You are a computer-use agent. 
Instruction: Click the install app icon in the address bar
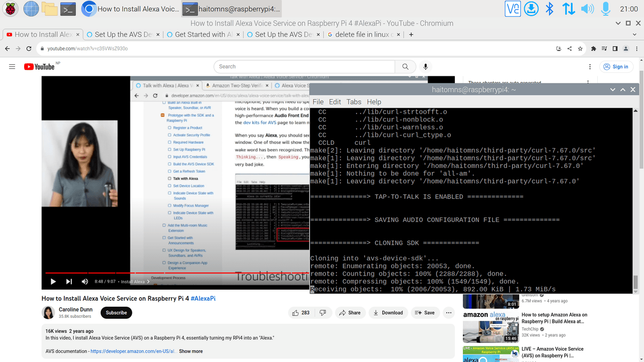(x=558, y=49)
